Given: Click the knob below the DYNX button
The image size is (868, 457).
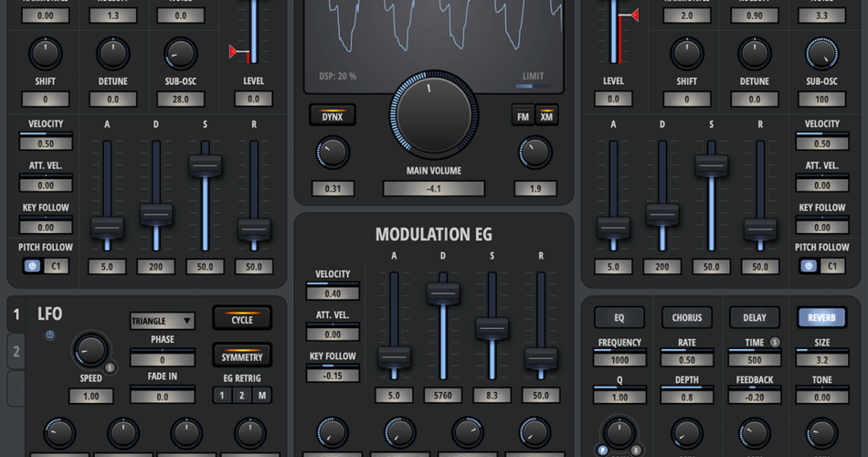Looking at the screenshot, I should (x=333, y=152).
